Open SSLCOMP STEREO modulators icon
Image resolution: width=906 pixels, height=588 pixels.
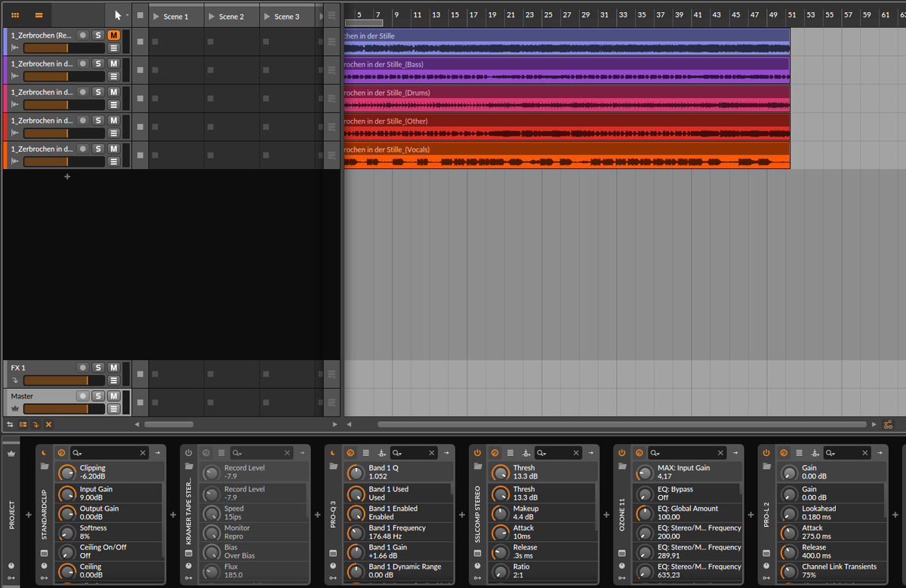click(x=525, y=453)
